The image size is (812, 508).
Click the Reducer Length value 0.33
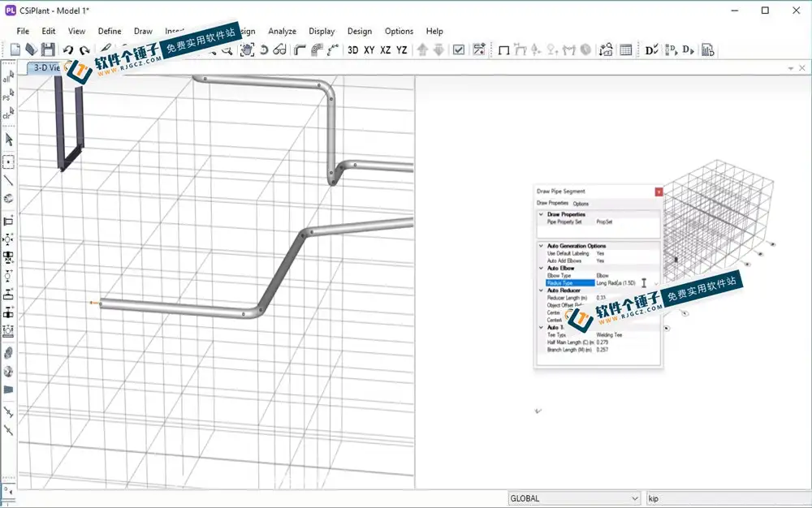pos(601,298)
